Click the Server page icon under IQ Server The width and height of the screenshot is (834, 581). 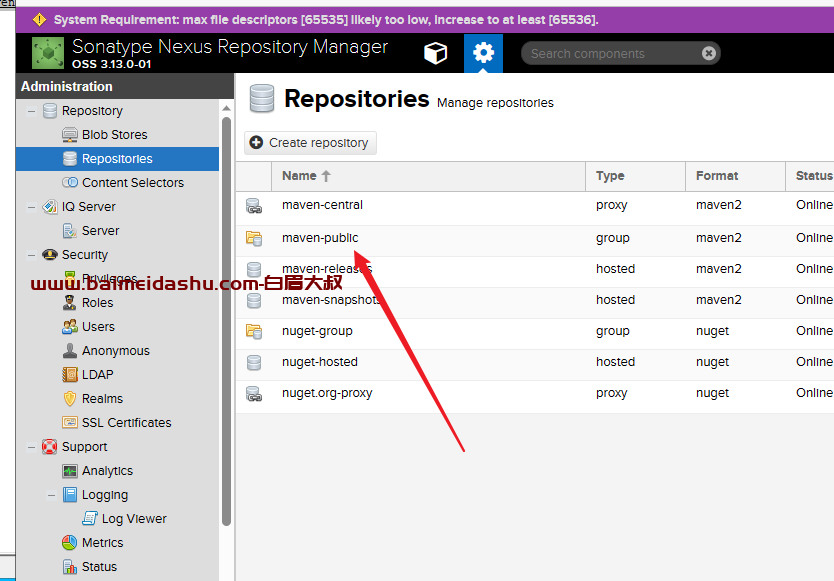(70, 230)
